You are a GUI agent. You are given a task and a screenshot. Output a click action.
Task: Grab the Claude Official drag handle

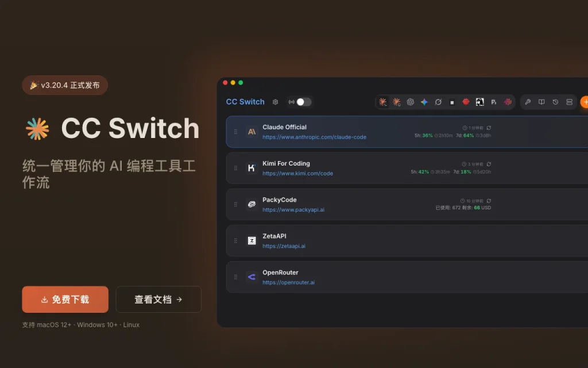pyautogui.click(x=235, y=132)
